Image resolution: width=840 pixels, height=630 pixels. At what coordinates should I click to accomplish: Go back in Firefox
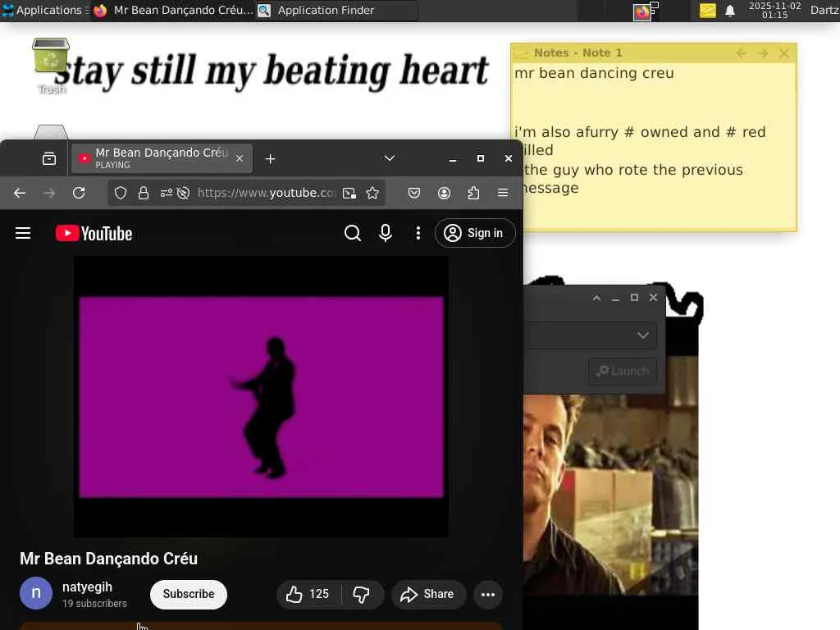click(20, 193)
